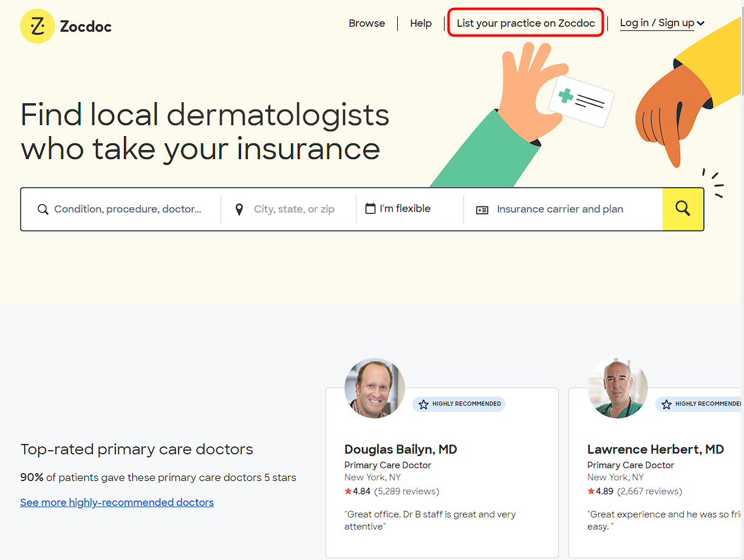
Task: Click the 4.84 rating value
Action: 362,491
